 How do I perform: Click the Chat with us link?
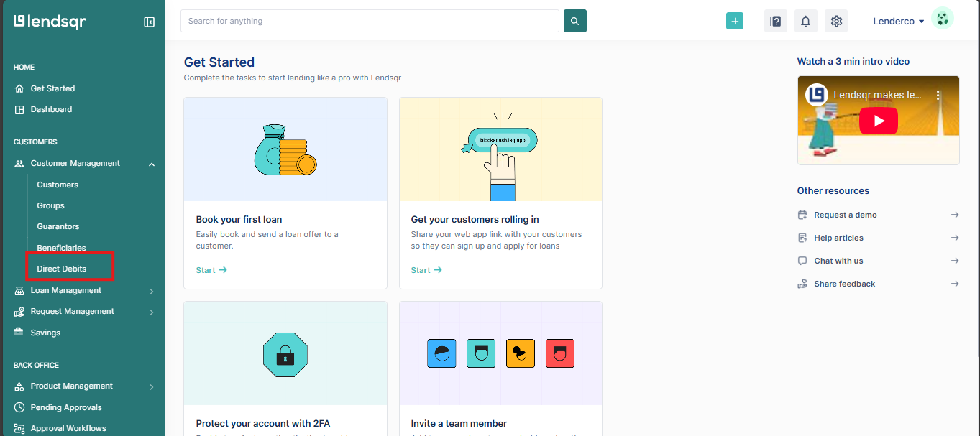(x=838, y=261)
